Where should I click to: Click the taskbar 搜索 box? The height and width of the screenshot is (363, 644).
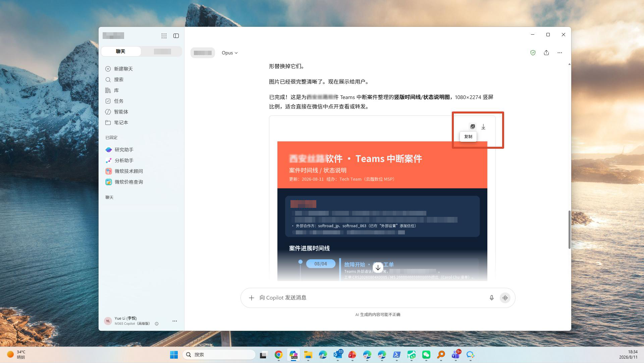point(219,355)
